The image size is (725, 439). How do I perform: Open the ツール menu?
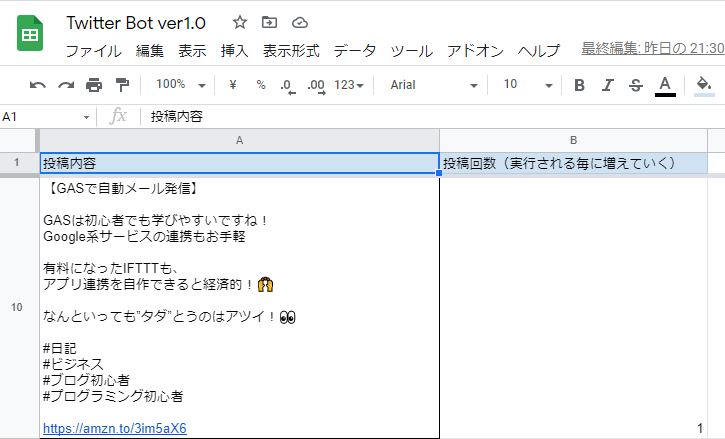[x=412, y=50]
